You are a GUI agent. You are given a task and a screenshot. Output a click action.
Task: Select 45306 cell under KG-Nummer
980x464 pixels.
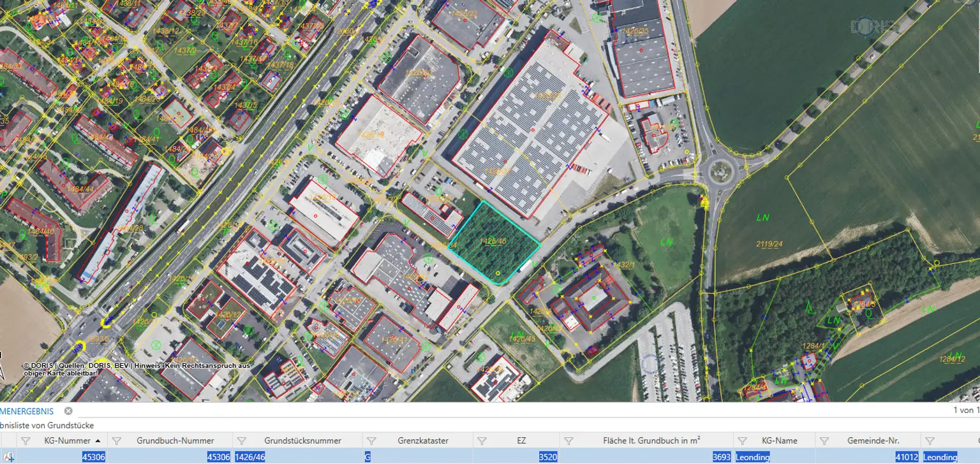tap(61, 457)
